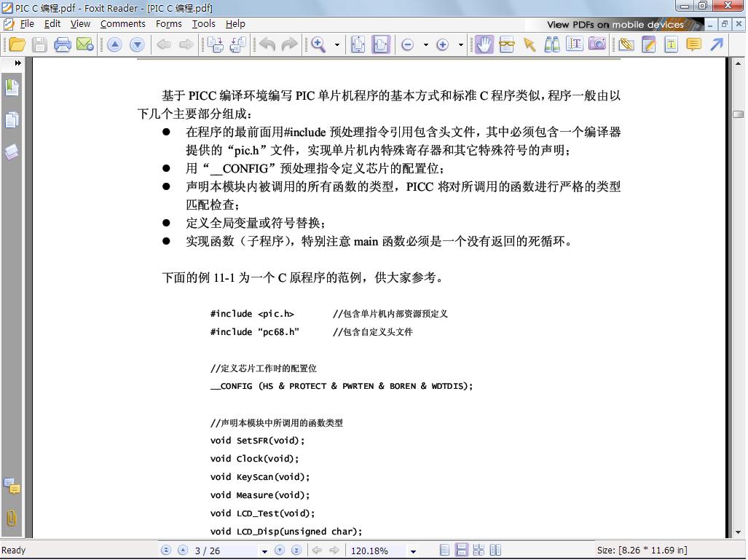Jump to first page in status bar
748x560 pixels.
click(166, 550)
